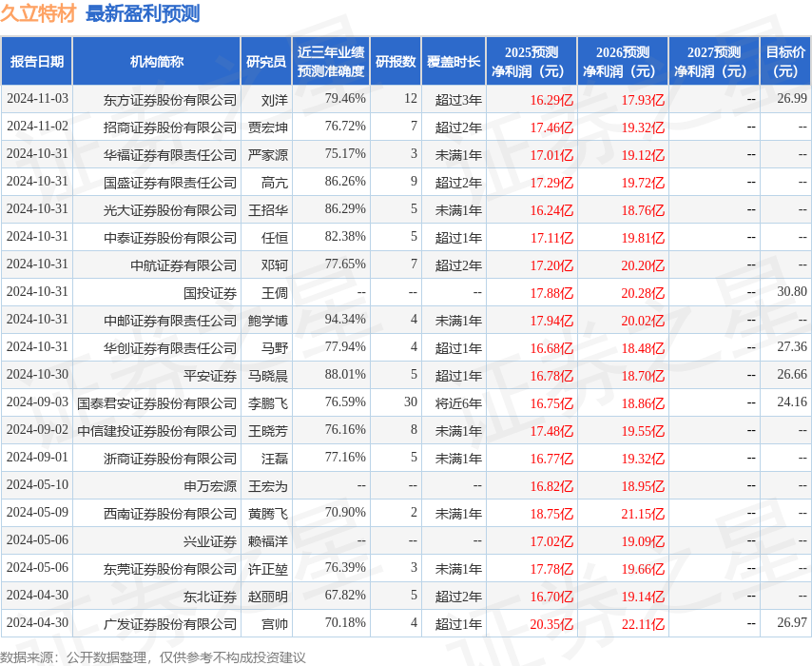Click the 最新盈利预测 heading
The height and width of the screenshot is (666, 812).
pos(143,13)
